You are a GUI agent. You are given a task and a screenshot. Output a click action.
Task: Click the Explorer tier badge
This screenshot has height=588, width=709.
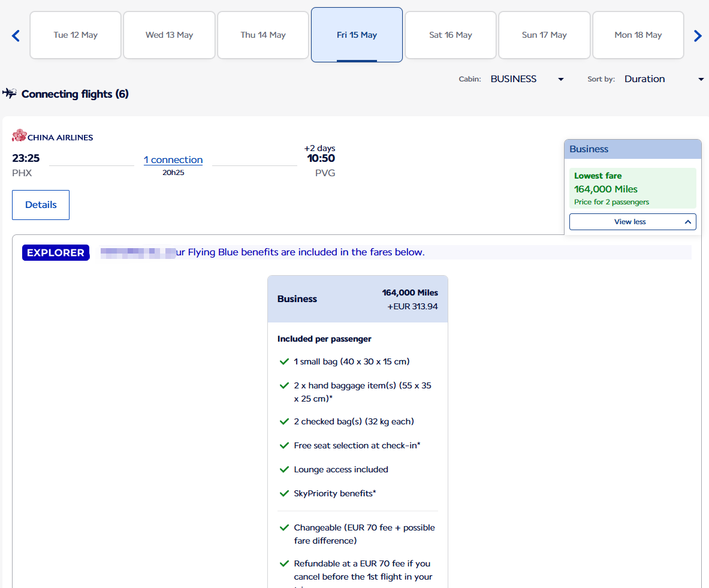[56, 253]
